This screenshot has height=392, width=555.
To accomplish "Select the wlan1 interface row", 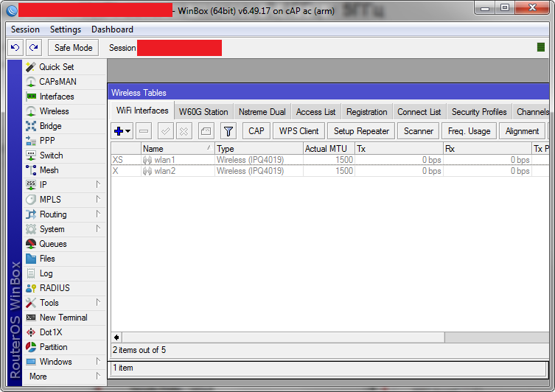I will tap(330, 160).
